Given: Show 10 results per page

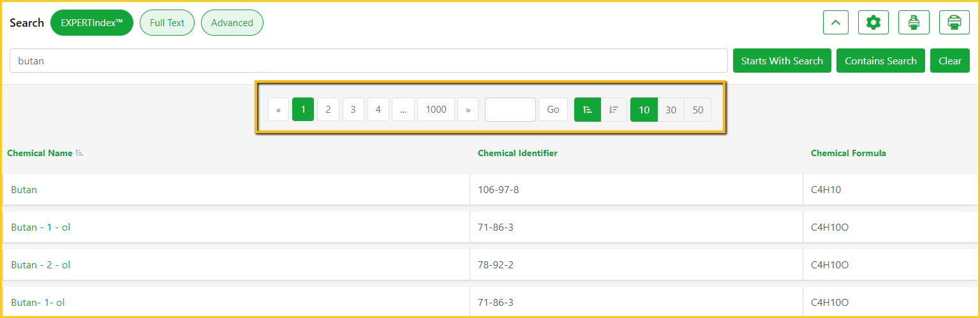Looking at the screenshot, I should coord(644,110).
